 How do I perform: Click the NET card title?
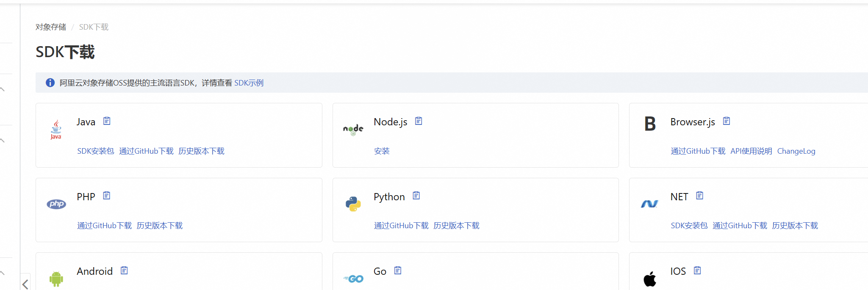pos(679,197)
